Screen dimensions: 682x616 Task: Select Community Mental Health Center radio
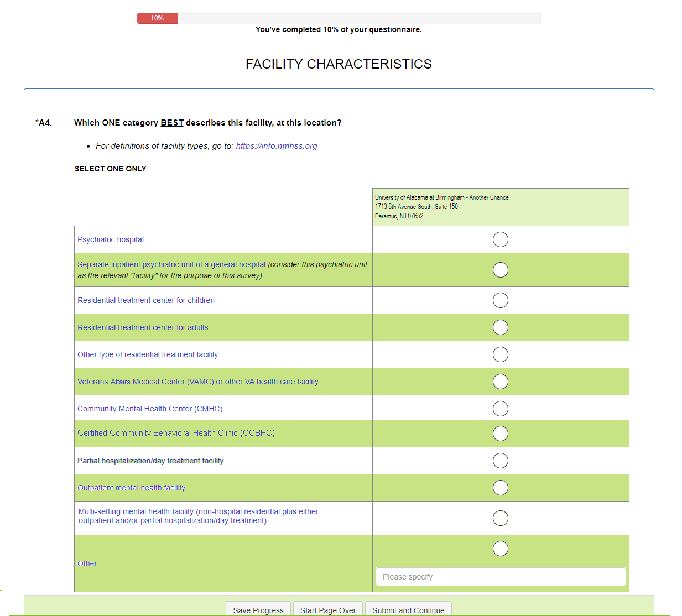click(x=500, y=409)
